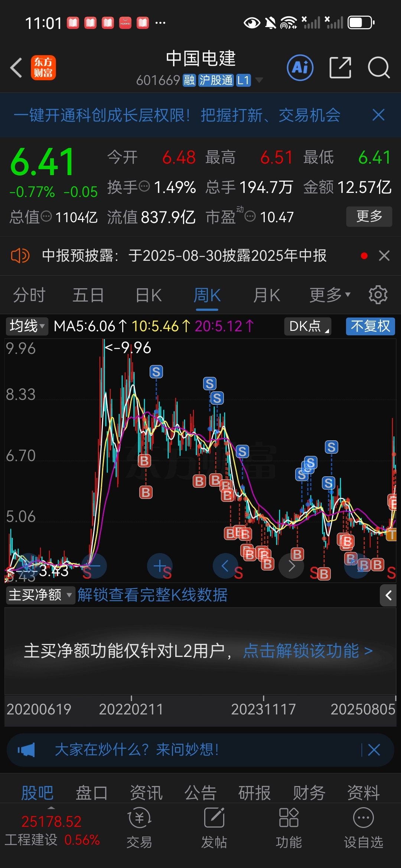Open the 主买净额 indicator dropdown

[x=40, y=595]
